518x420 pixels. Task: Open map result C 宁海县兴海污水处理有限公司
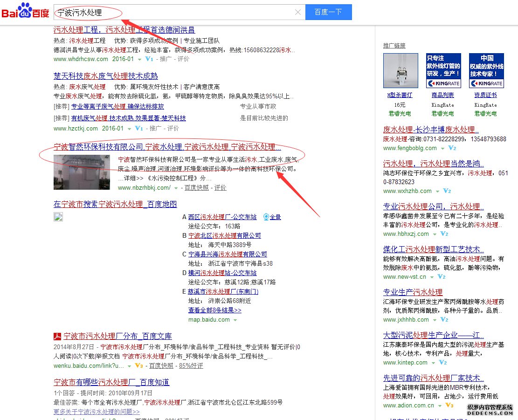228,254
